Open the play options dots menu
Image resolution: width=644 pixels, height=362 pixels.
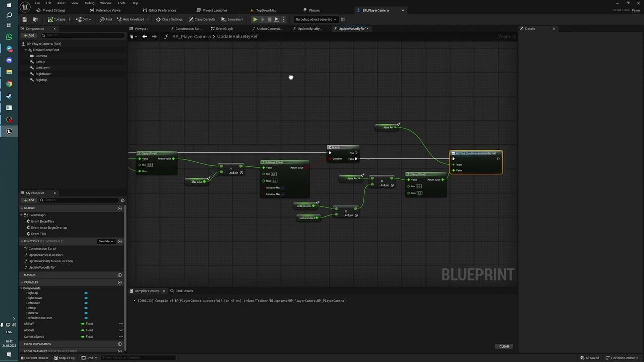[x=283, y=19]
